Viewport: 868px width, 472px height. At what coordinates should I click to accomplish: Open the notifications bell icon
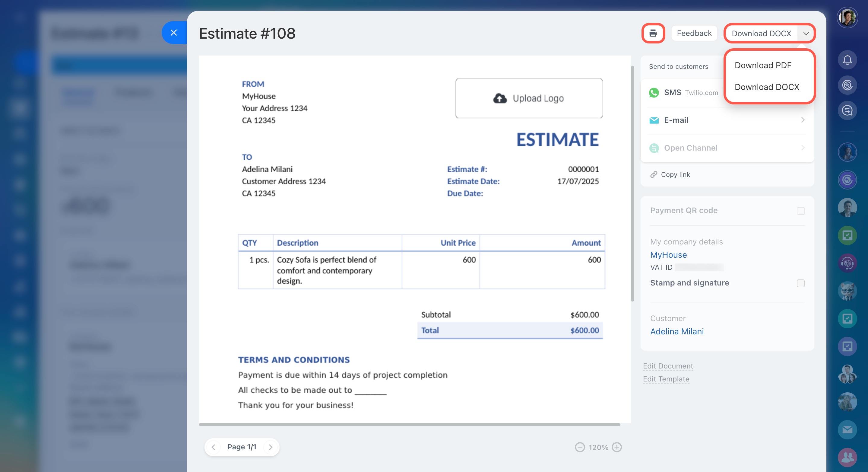[847, 60]
